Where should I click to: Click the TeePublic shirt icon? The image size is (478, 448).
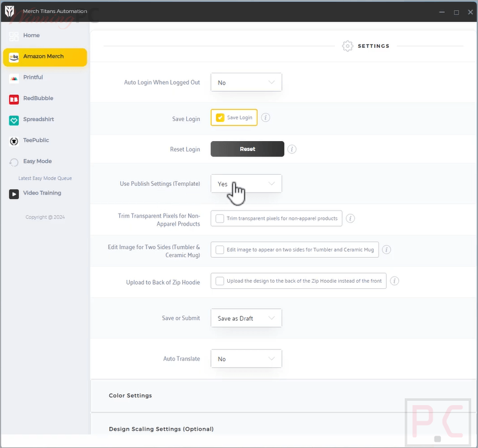pos(14,141)
